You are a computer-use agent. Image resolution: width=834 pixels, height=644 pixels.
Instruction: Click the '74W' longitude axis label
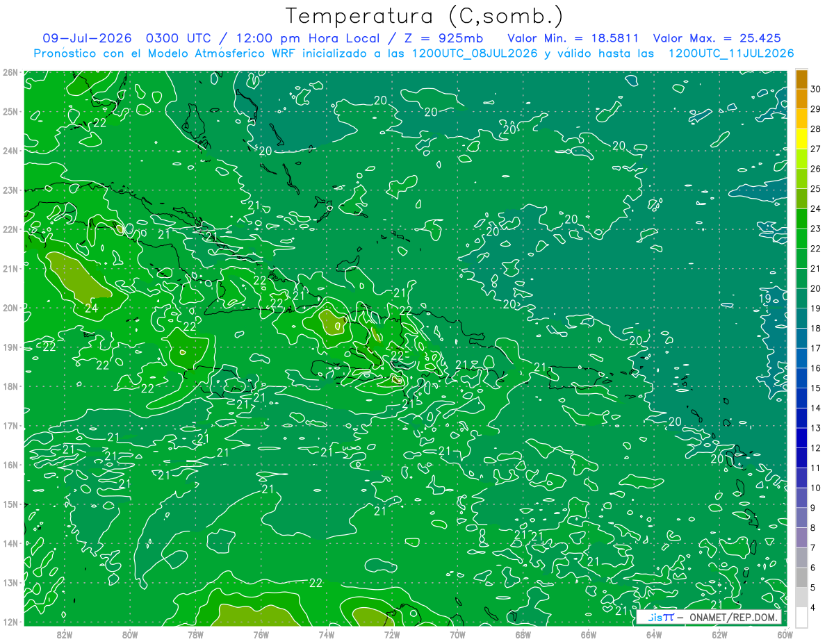tap(327, 635)
